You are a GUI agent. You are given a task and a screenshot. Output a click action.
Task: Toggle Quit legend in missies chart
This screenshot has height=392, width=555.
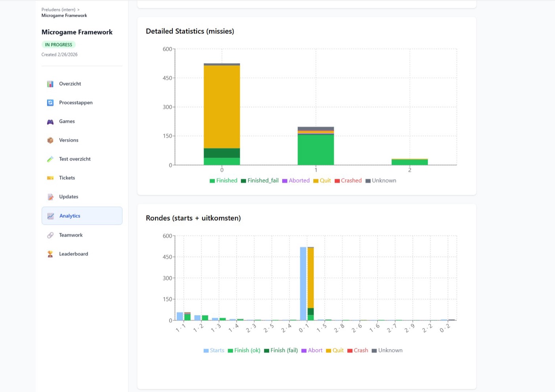pos(322,181)
